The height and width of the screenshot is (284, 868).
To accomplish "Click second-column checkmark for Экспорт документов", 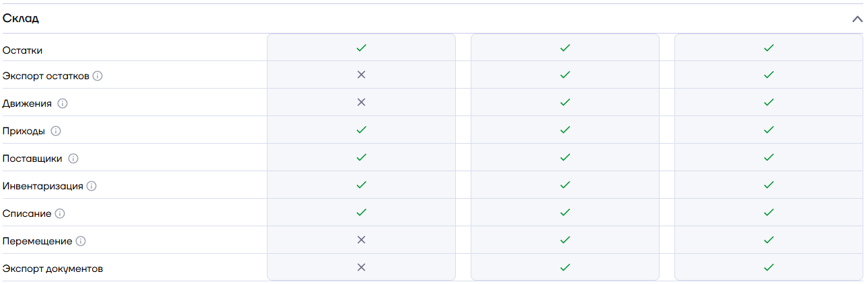I will click(x=565, y=267).
